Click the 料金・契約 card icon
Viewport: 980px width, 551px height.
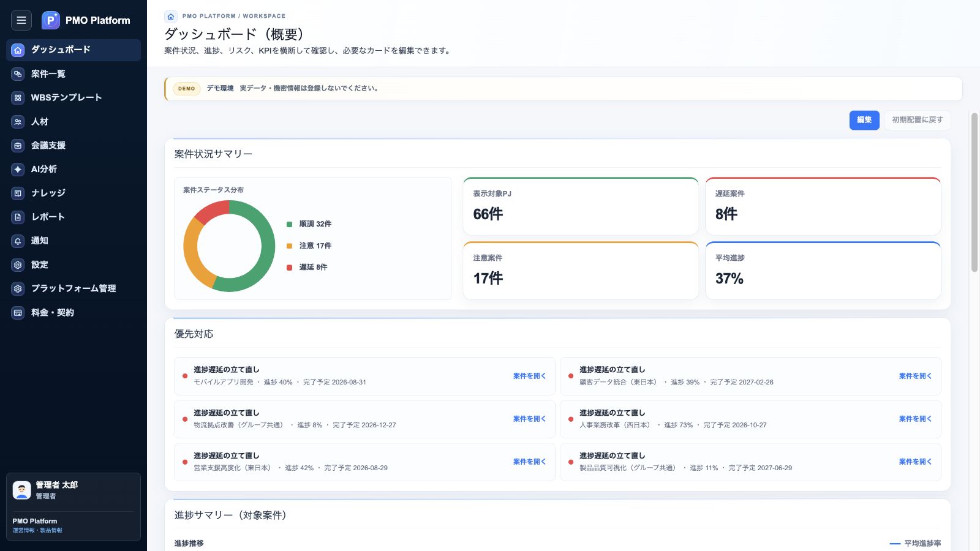[x=18, y=313]
